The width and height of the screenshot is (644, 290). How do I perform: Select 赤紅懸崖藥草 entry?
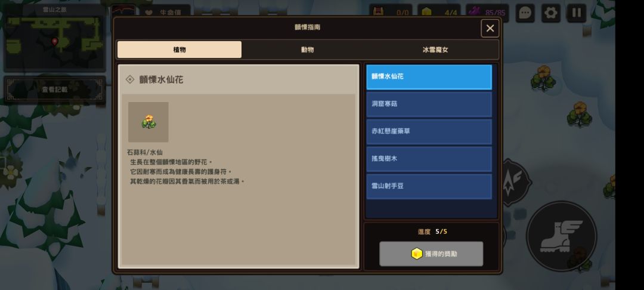tap(429, 131)
